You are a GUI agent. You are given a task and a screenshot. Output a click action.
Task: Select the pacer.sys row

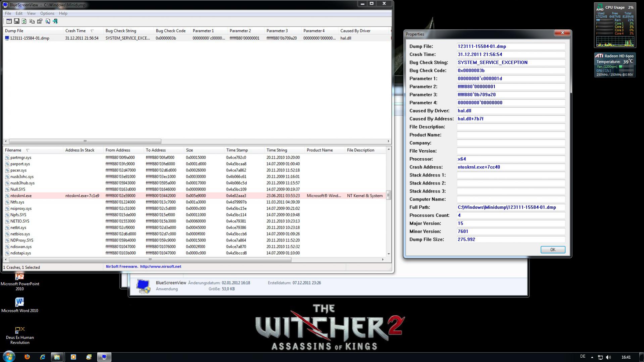(195, 170)
